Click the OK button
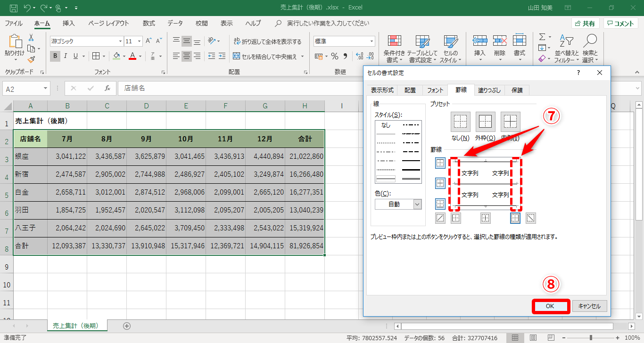 pyautogui.click(x=550, y=306)
